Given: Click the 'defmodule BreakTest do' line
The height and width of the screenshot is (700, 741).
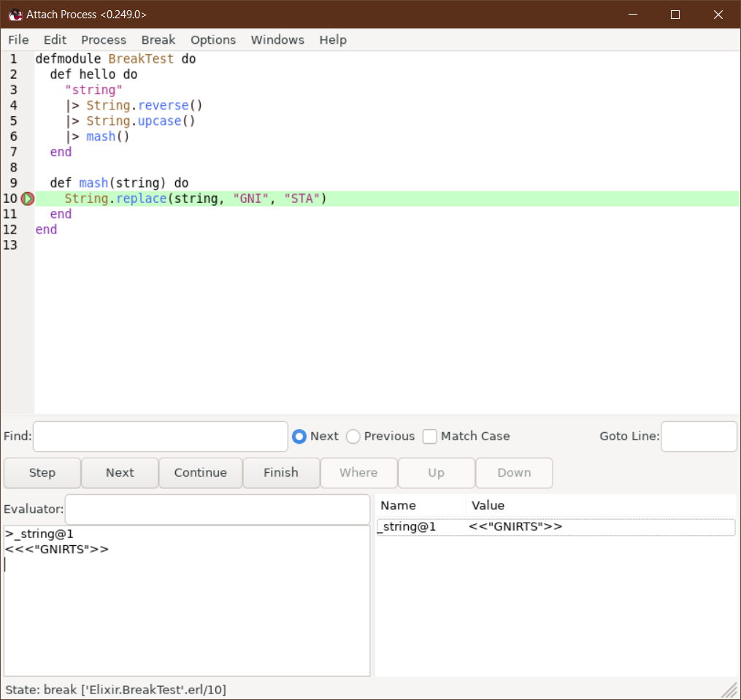Looking at the screenshot, I should [115, 59].
